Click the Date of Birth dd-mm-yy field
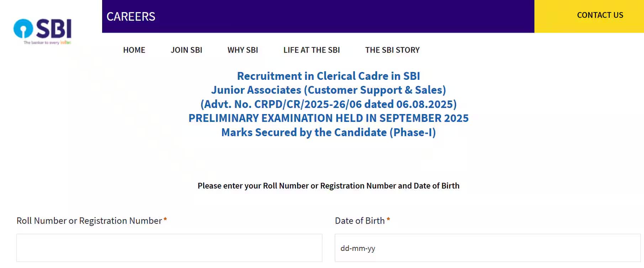The width and height of the screenshot is (644, 268). (487, 248)
